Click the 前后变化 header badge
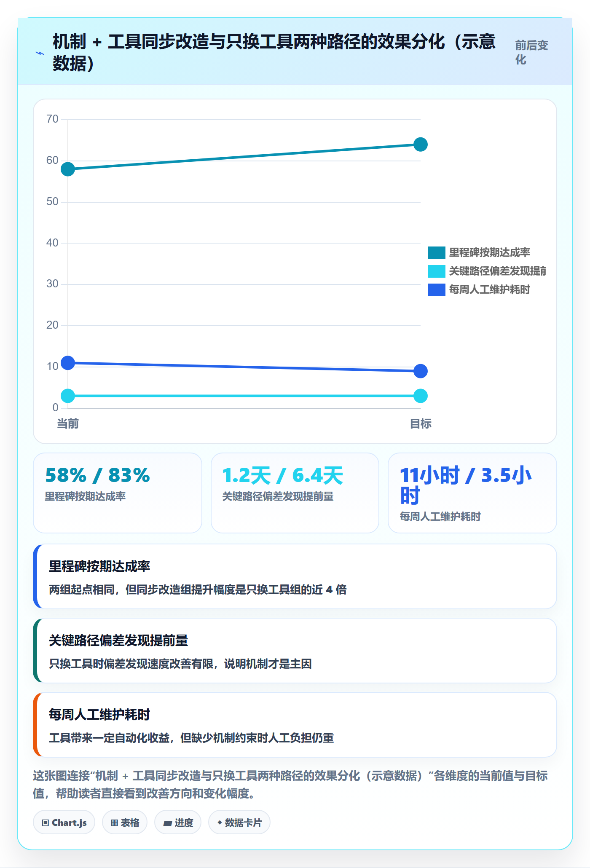 (x=532, y=53)
